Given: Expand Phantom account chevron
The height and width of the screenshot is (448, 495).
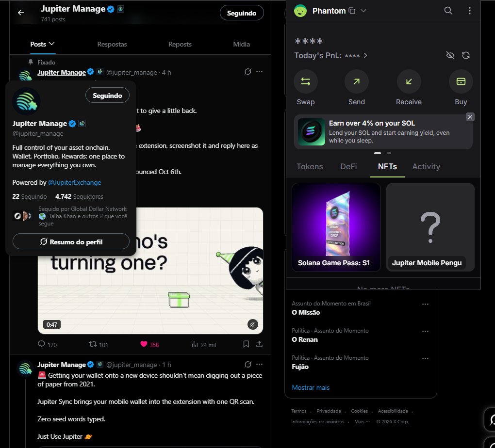Looking at the screenshot, I should coord(363,11).
